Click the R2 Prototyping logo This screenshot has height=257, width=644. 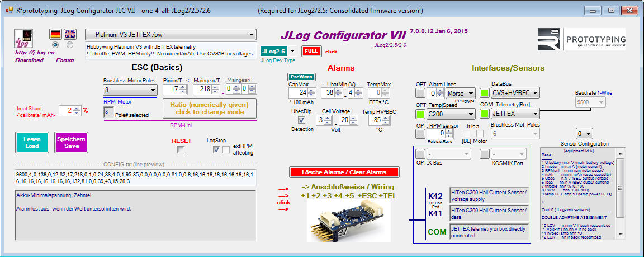point(581,39)
